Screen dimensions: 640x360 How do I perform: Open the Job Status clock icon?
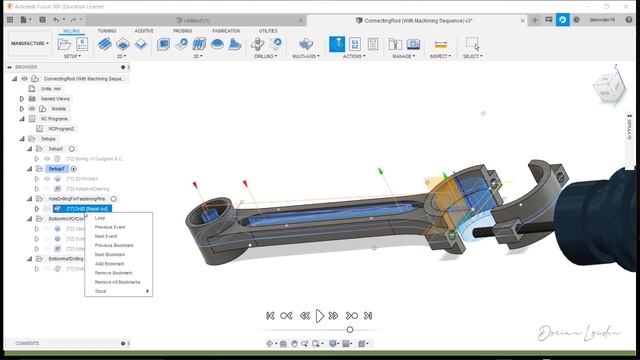click(576, 20)
